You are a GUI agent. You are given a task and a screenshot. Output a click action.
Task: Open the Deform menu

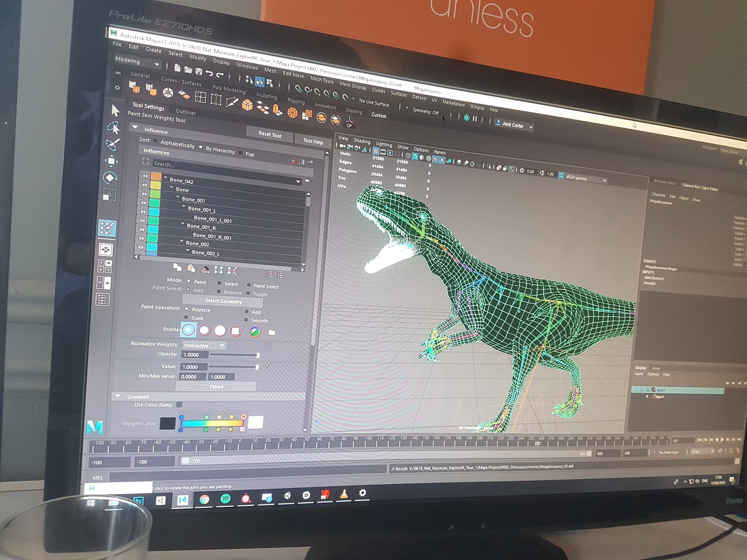pos(419,98)
